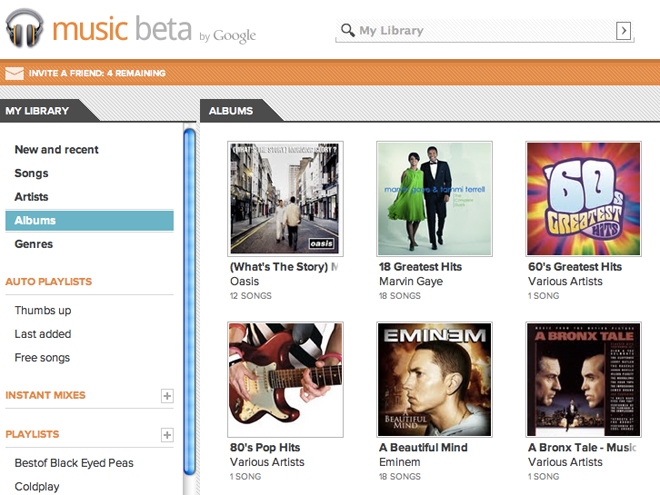Click the plus icon next to Instant Mixes
Image resolution: width=660 pixels, height=495 pixels.
tap(167, 396)
